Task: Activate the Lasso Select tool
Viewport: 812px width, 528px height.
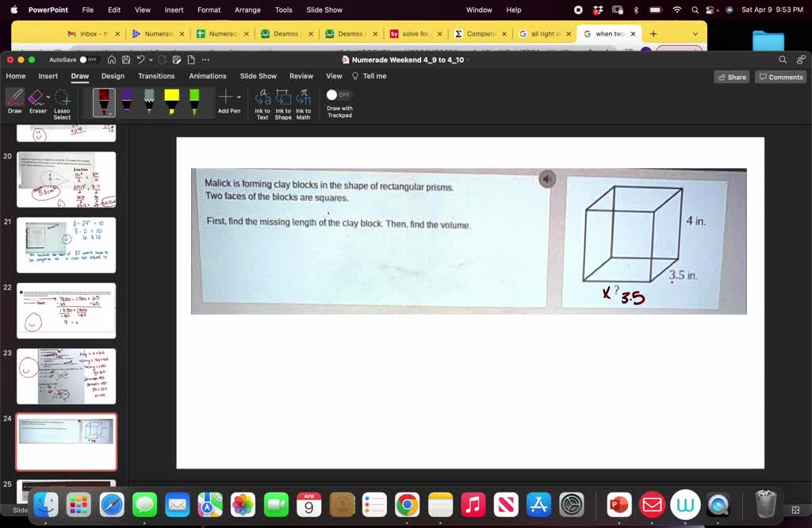Action: tap(62, 101)
